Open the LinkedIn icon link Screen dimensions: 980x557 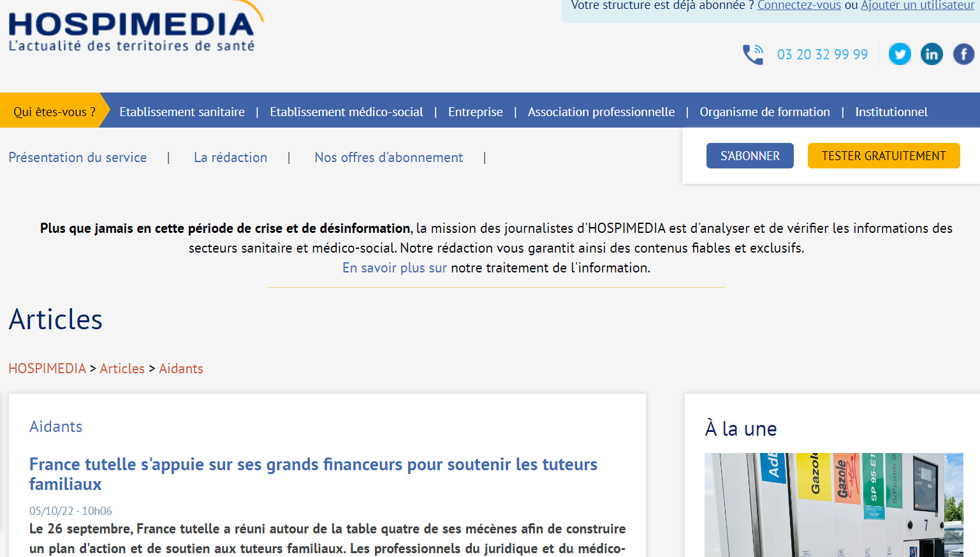(932, 54)
